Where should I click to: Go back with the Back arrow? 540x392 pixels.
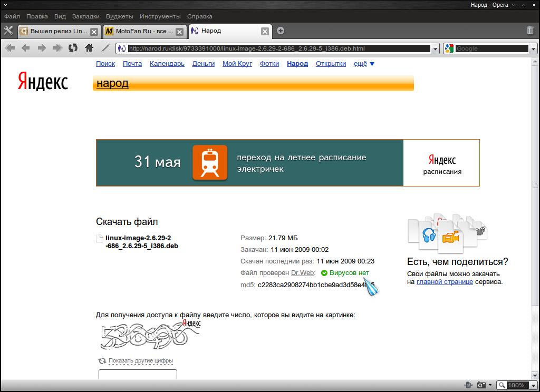coord(25,48)
